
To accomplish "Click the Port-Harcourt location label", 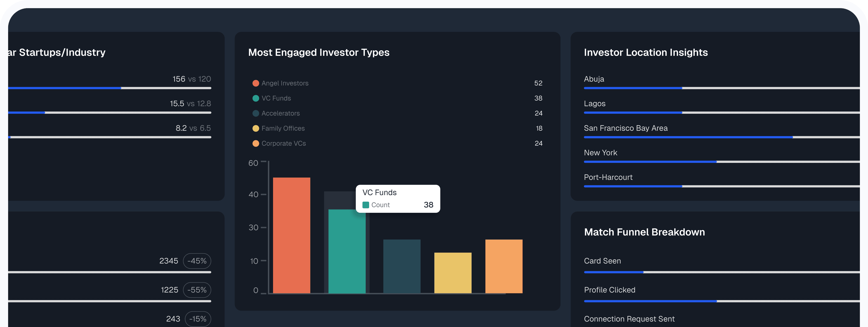I will point(608,177).
